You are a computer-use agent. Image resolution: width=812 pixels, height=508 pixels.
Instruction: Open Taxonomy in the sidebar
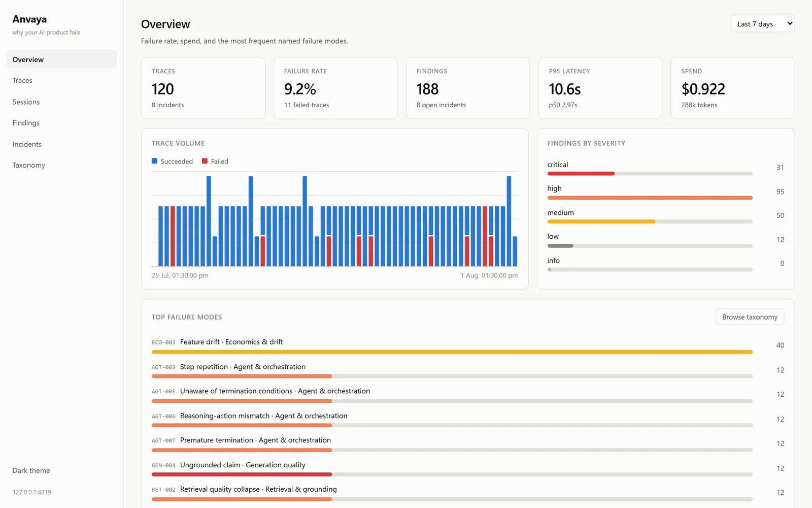point(61,165)
